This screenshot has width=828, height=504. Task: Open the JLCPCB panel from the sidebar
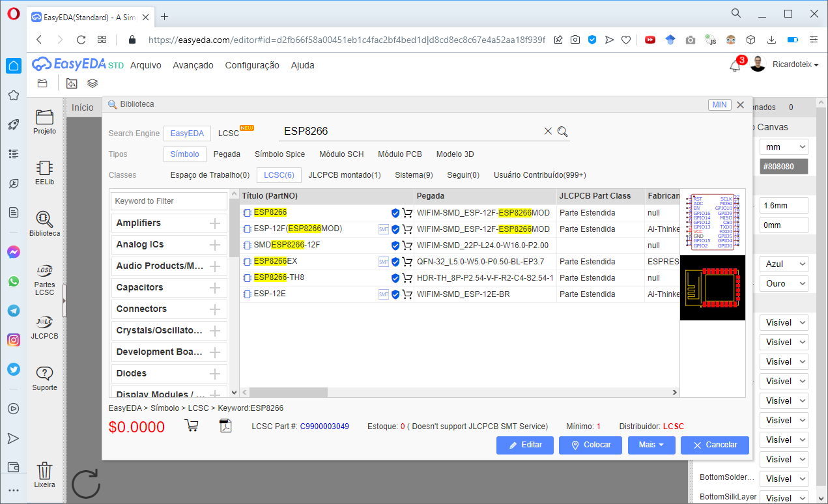pos(44,323)
